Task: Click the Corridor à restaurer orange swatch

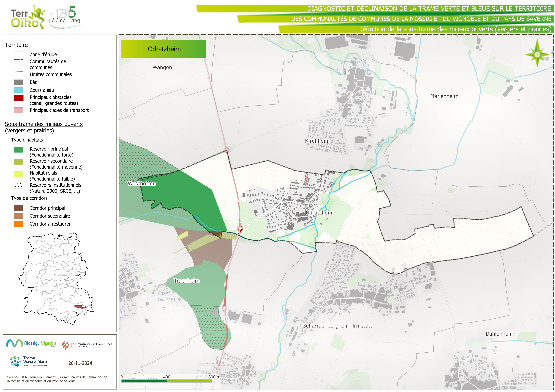Action: pos(18,224)
